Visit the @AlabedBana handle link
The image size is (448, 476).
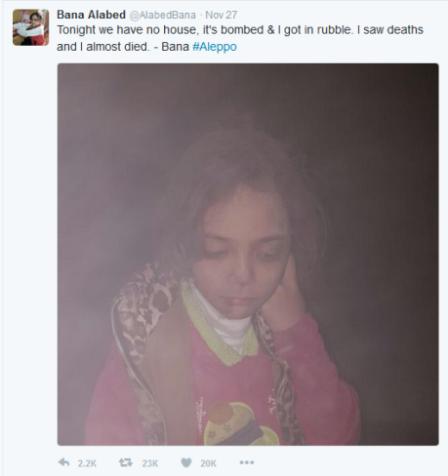[x=163, y=15]
